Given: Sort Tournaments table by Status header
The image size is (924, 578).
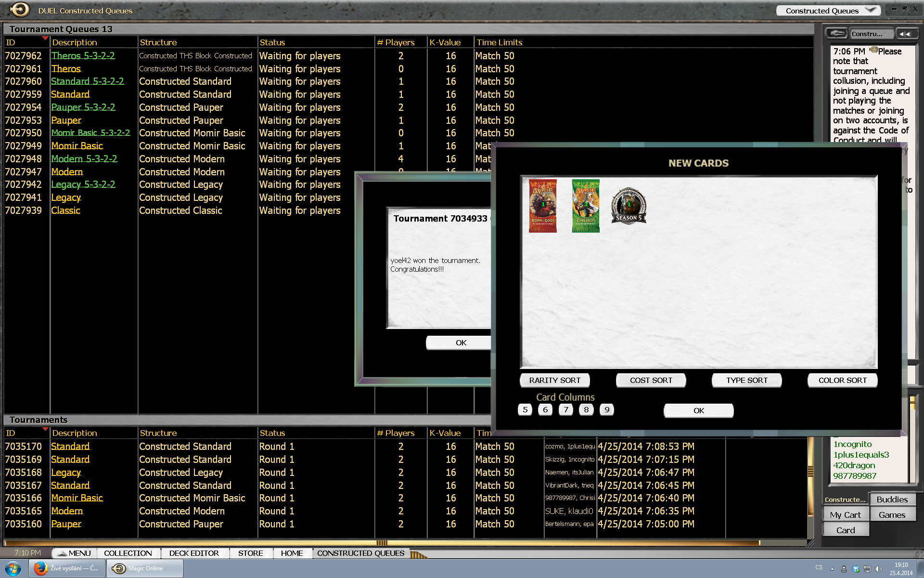Looking at the screenshot, I should pos(272,433).
